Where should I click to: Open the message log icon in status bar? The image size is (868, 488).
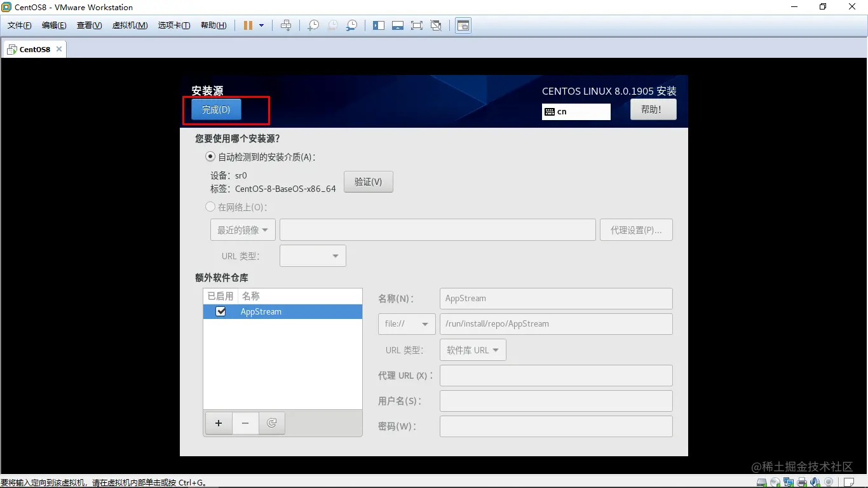click(x=848, y=482)
